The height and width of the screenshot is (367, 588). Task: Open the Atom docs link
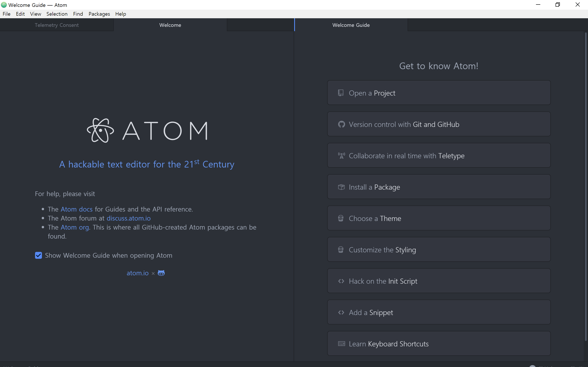pos(77,209)
